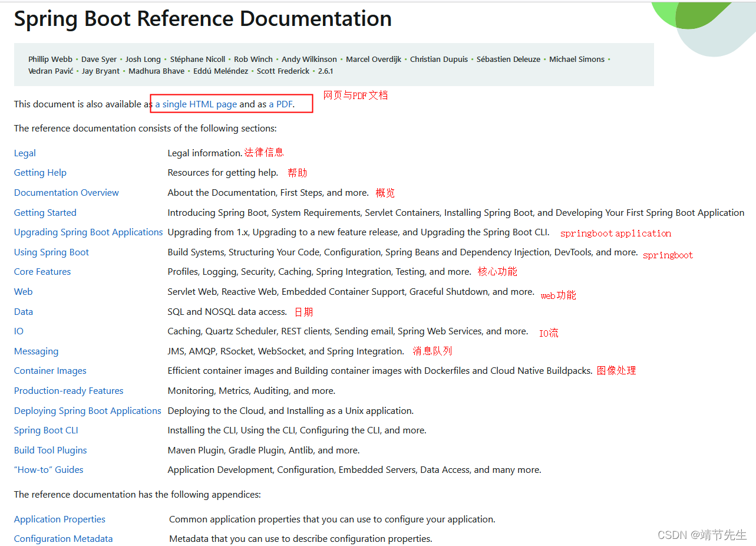This screenshot has width=756, height=546.
Task: Click author name Phillip Webb
Action: tap(50, 60)
